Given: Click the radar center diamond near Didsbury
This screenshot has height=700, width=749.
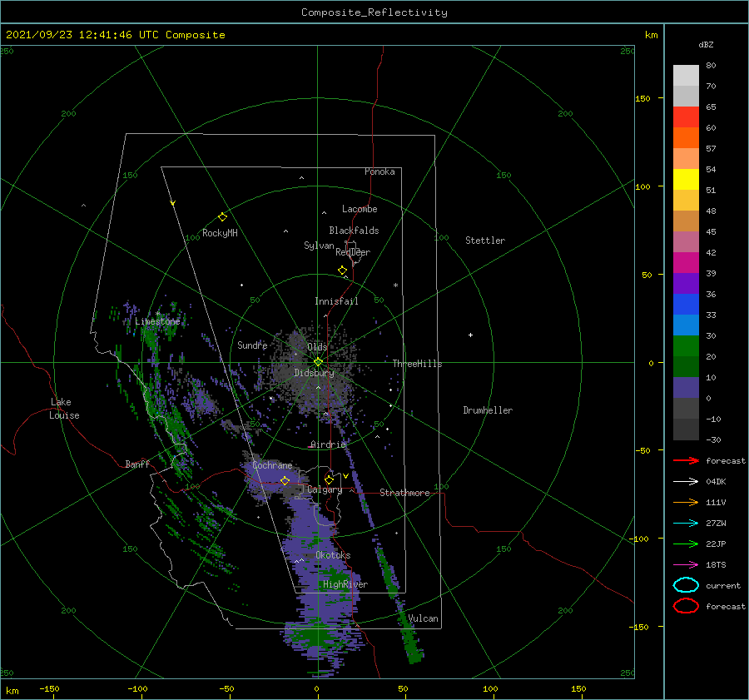Looking at the screenshot, I should [318, 362].
